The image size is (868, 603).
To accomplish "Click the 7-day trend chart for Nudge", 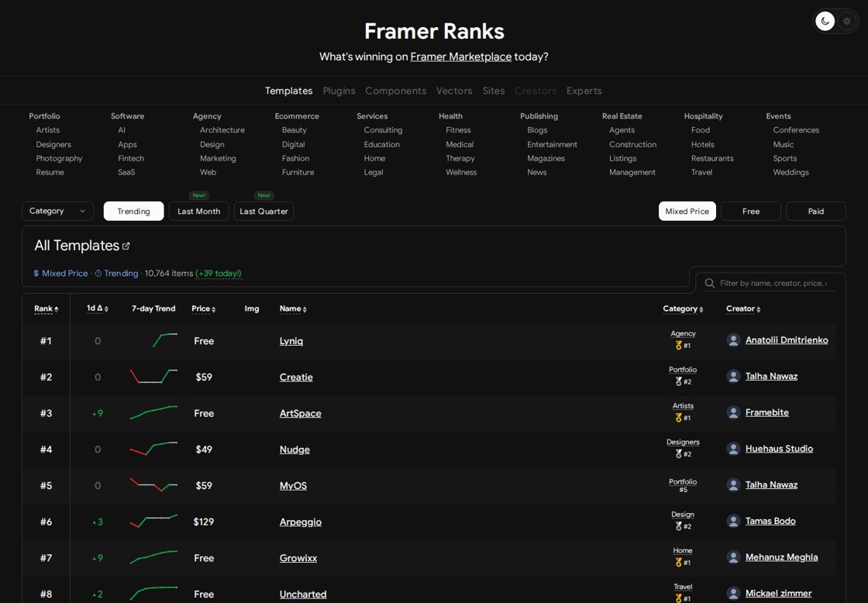I will pyautogui.click(x=153, y=449).
